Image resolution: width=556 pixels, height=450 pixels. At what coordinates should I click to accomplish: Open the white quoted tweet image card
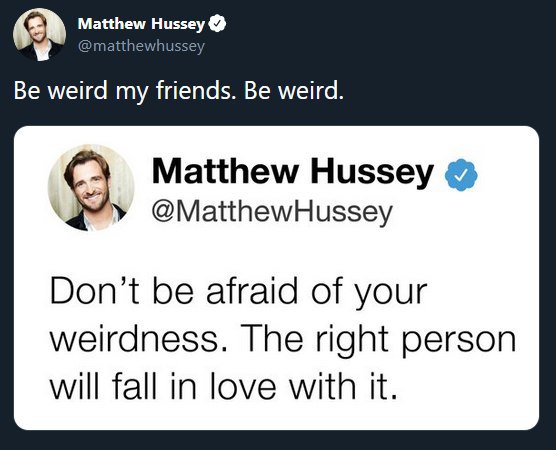click(x=277, y=278)
